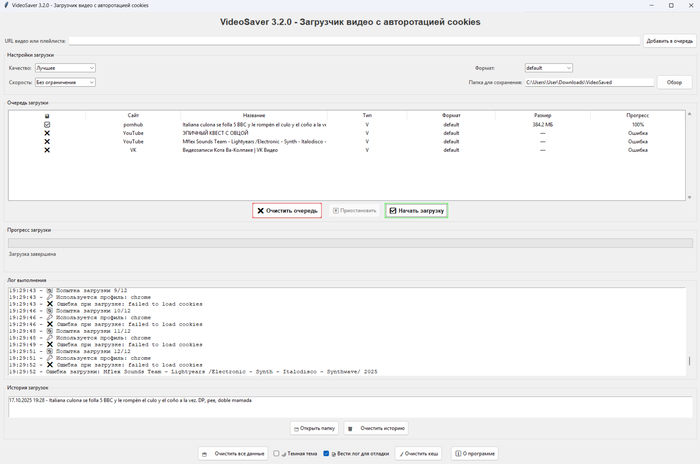Viewport: 700px width, 464px height.
Task: Click Очистить все данные button
Action: coord(234,453)
